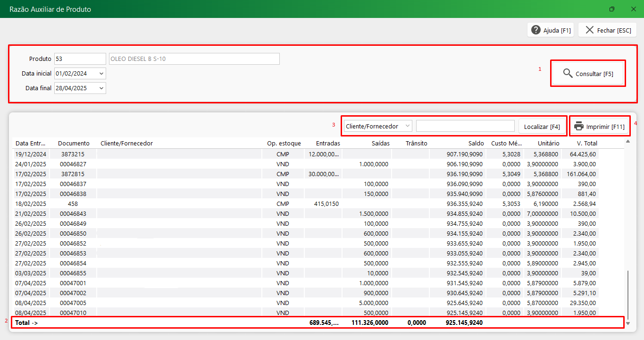This screenshot has width=644, height=340.
Task: Click the Produto code field
Action: (80, 59)
